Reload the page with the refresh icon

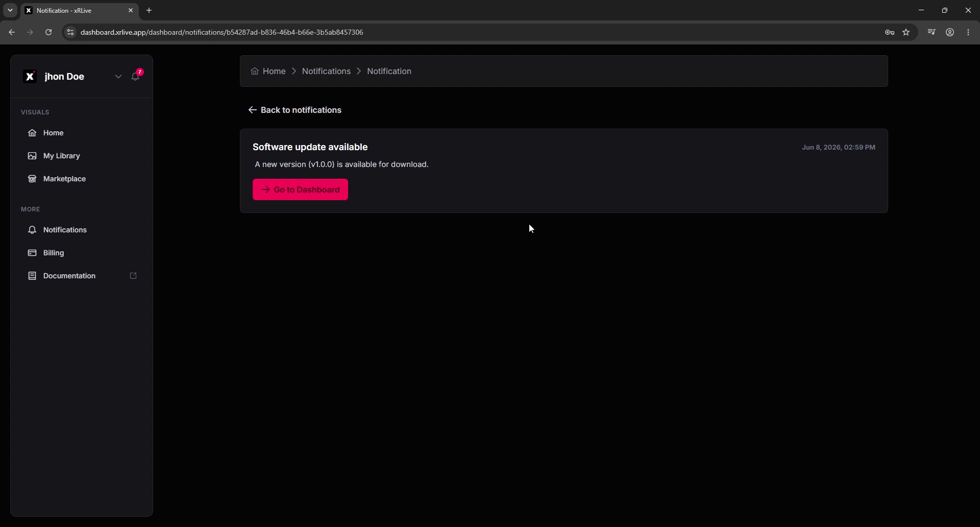(48, 32)
